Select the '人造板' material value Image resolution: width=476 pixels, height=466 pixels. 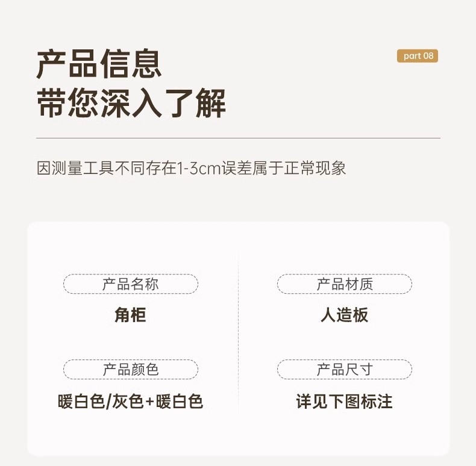(344, 315)
